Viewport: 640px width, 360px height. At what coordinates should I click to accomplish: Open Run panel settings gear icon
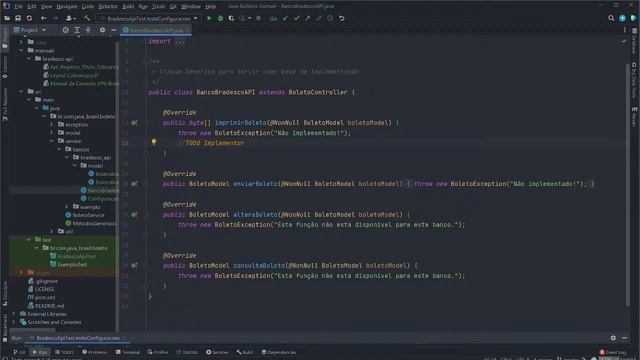[x=613, y=338]
